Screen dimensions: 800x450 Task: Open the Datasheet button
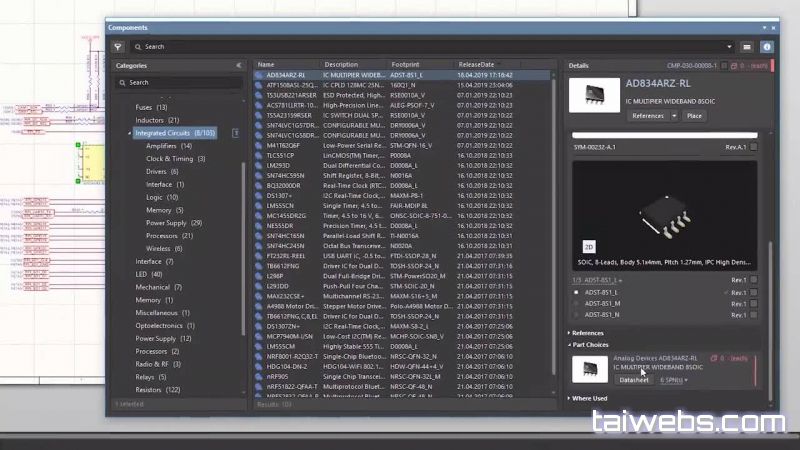pyautogui.click(x=634, y=380)
